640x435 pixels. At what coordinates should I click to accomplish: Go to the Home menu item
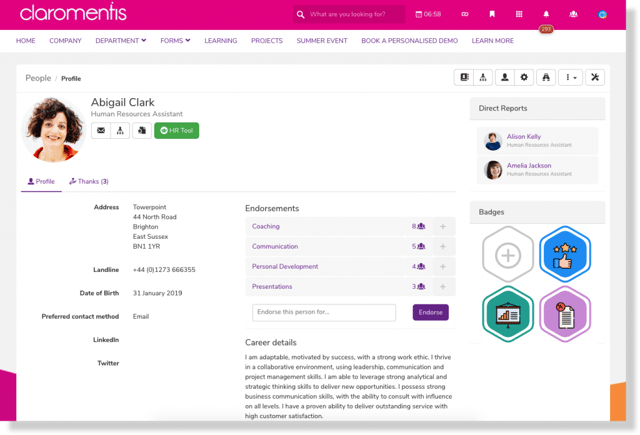point(26,41)
